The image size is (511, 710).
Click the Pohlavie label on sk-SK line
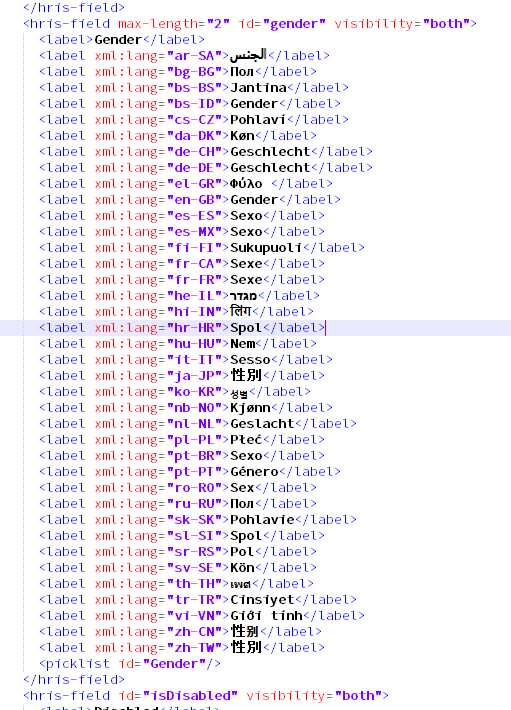[x=262, y=520]
